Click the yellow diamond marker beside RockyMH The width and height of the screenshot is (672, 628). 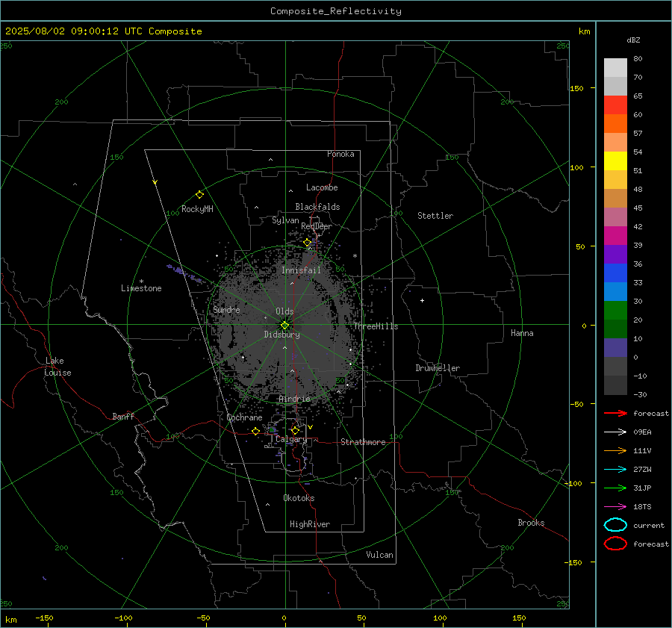pyautogui.click(x=199, y=195)
